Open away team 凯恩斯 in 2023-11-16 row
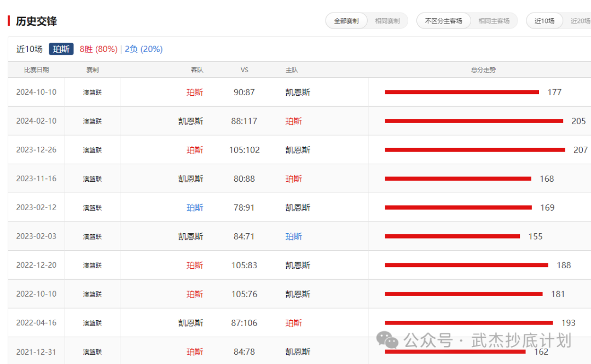Screen dimensions: 591x364 (x=191, y=179)
